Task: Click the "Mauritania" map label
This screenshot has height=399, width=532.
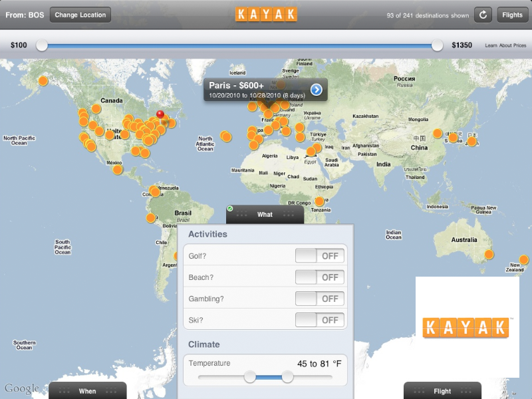Action: [x=243, y=170]
